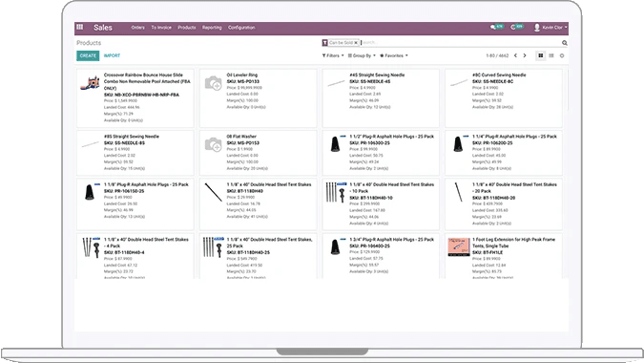Screen dimensions: 644x363
Task: Click SKU MS-PD133 text
Action: (242, 81)
